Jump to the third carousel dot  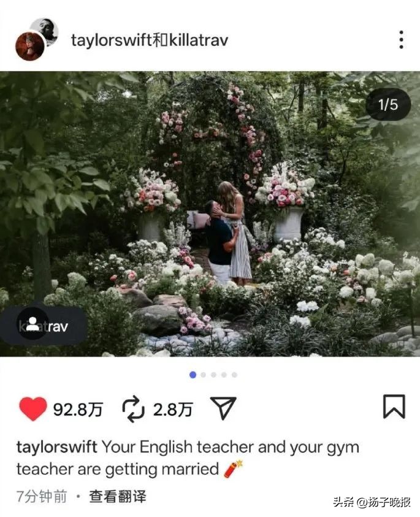click(x=213, y=375)
